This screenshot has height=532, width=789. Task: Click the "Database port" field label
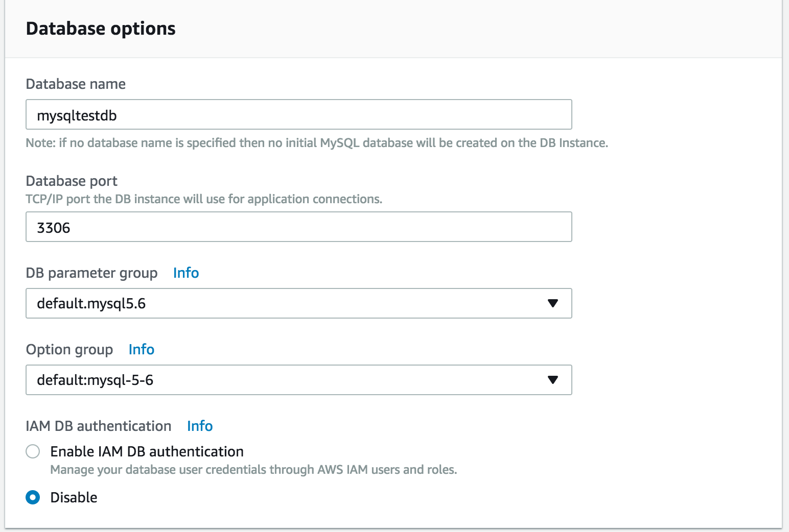click(x=72, y=181)
